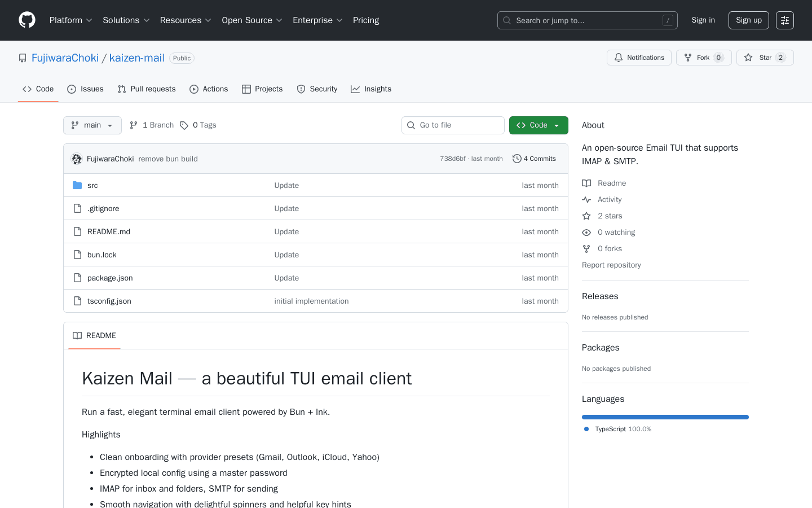Click the notifications bell icon

[x=618, y=57]
